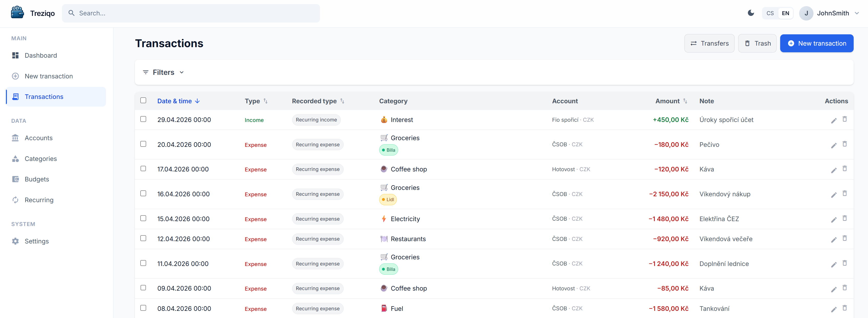Sort by Recorded type arrows icon
The image size is (868, 318).
(x=342, y=101)
